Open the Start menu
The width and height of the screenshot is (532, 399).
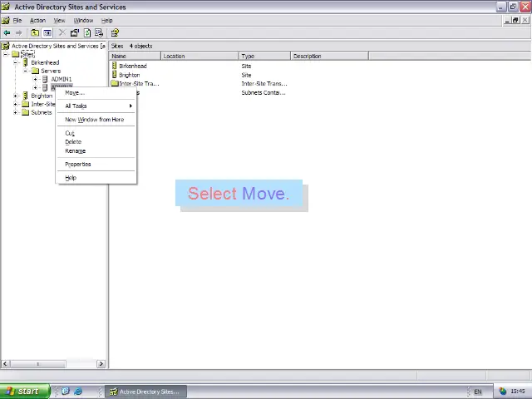(25, 392)
